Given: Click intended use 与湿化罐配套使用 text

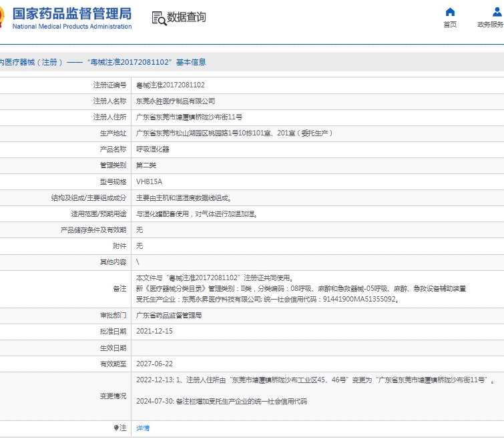Looking at the screenshot, I should pyautogui.click(x=197, y=214).
